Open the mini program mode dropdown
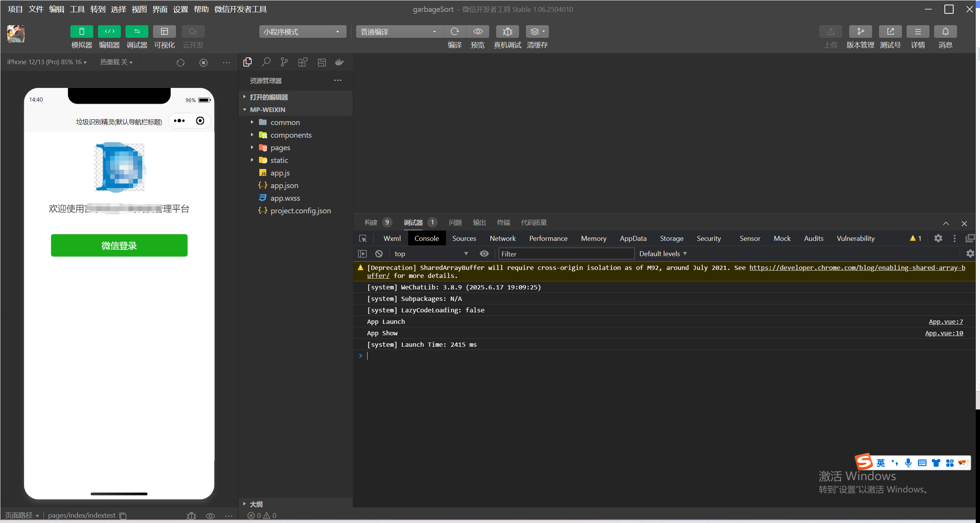The width and height of the screenshot is (980, 523). pos(302,32)
